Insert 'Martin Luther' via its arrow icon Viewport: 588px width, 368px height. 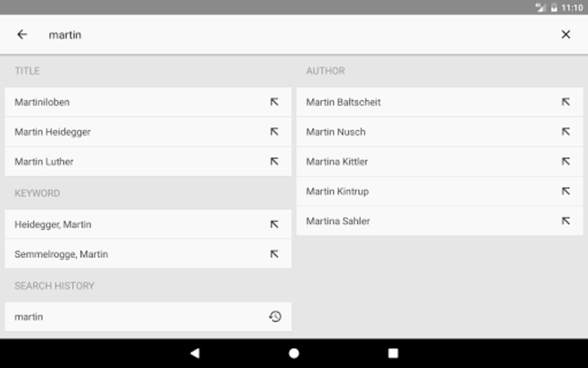pyautogui.click(x=274, y=161)
